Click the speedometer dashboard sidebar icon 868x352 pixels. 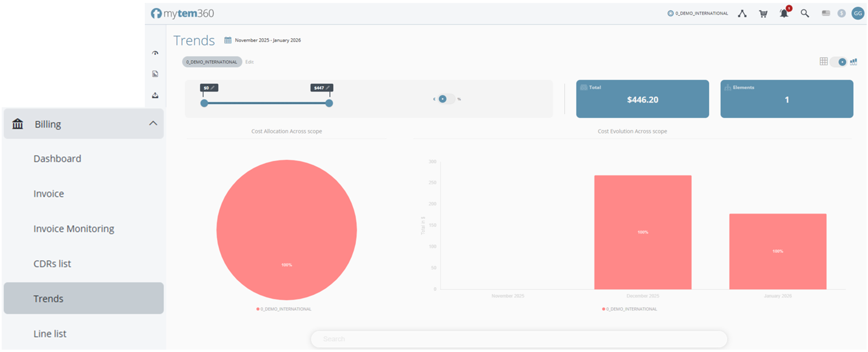pos(155,53)
